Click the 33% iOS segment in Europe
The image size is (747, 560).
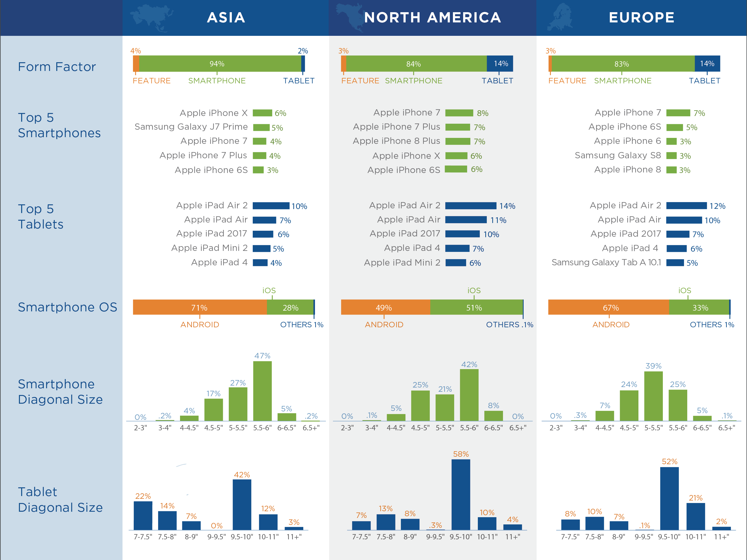click(x=699, y=307)
